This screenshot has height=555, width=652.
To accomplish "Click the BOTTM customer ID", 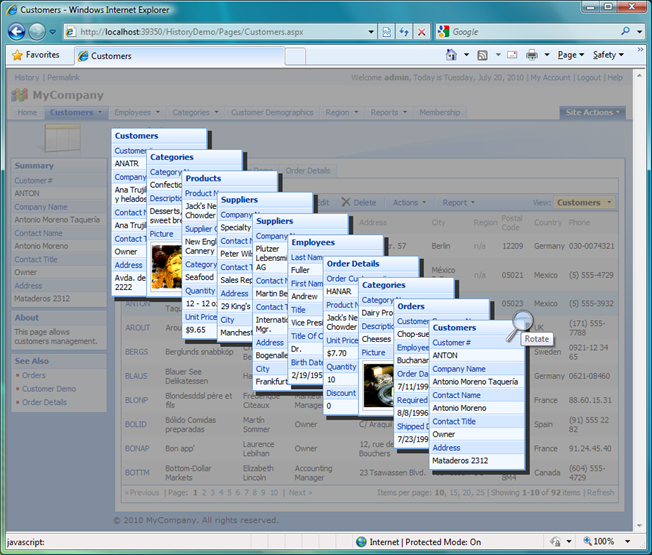I will [x=137, y=473].
